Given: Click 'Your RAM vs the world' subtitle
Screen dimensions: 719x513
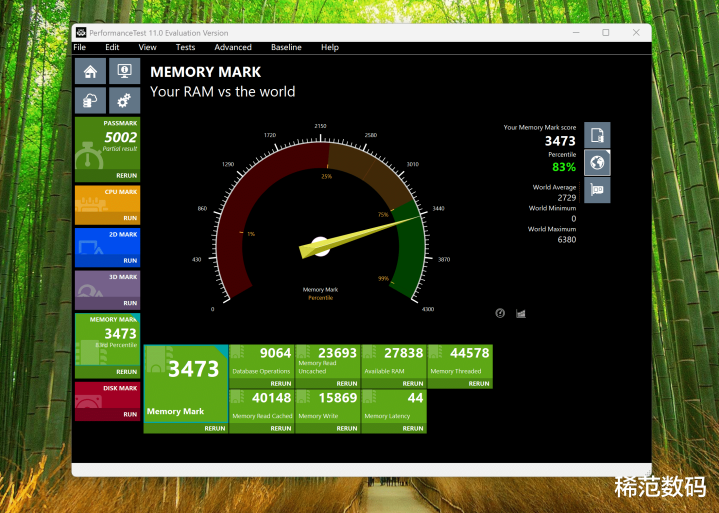Looking at the screenshot, I should 222,92.
